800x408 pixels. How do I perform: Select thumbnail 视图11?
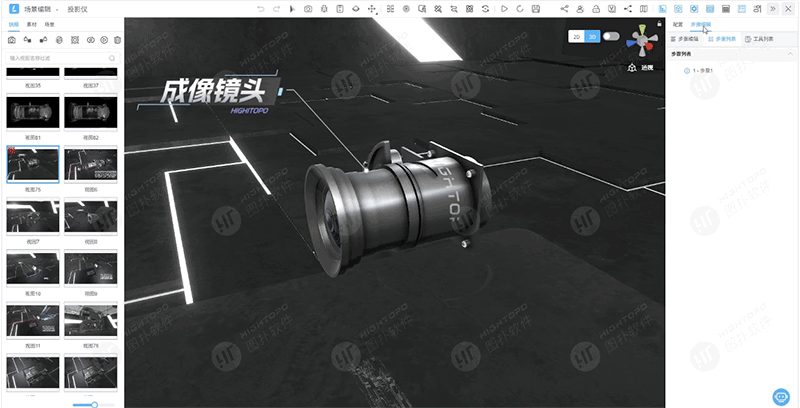33,320
